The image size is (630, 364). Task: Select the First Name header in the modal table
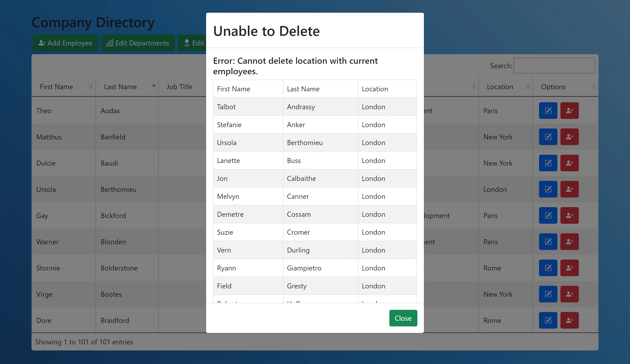pyautogui.click(x=233, y=89)
